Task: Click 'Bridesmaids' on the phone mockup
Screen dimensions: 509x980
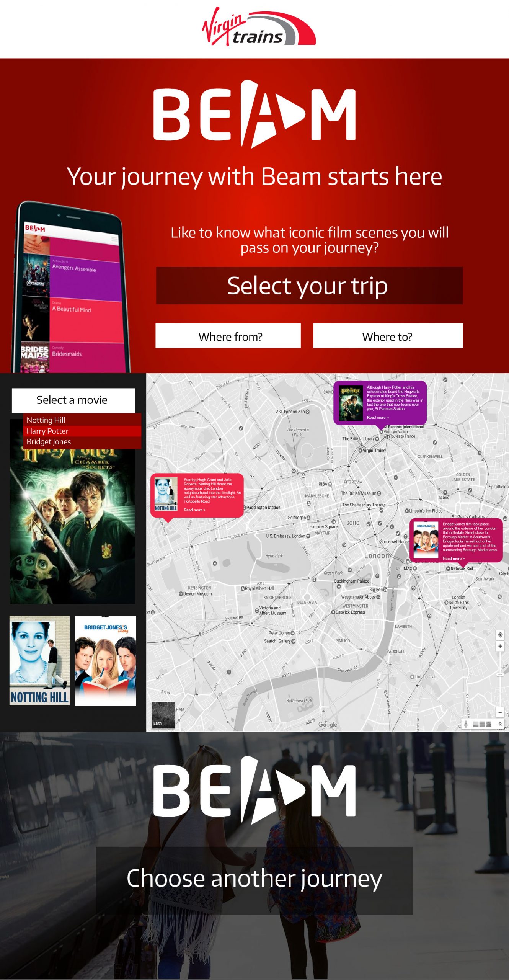Action: point(67,354)
